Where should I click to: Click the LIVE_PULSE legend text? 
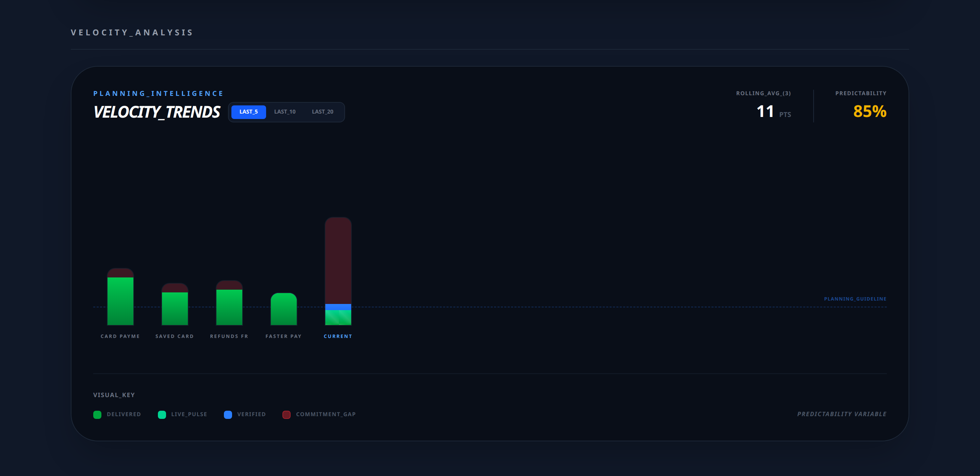coord(189,414)
